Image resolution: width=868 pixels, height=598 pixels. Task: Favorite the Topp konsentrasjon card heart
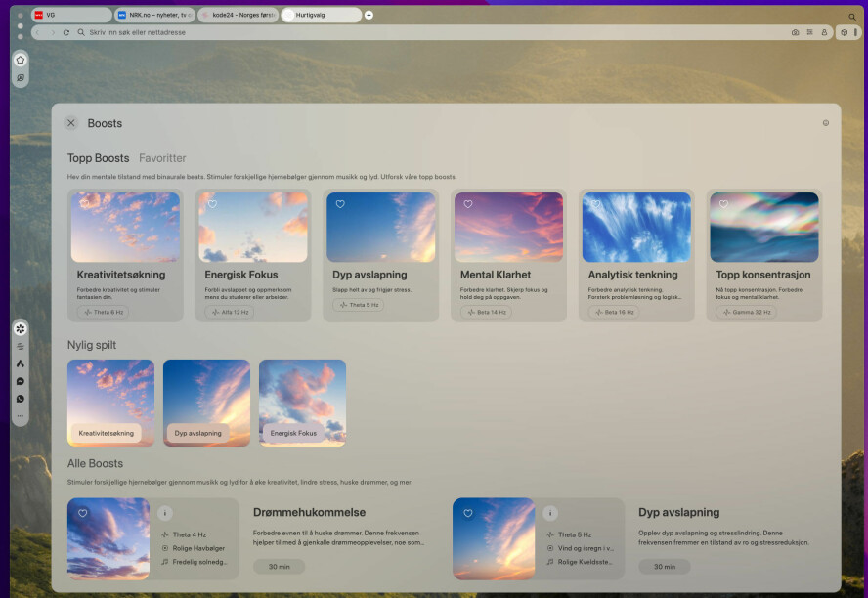point(723,204)
